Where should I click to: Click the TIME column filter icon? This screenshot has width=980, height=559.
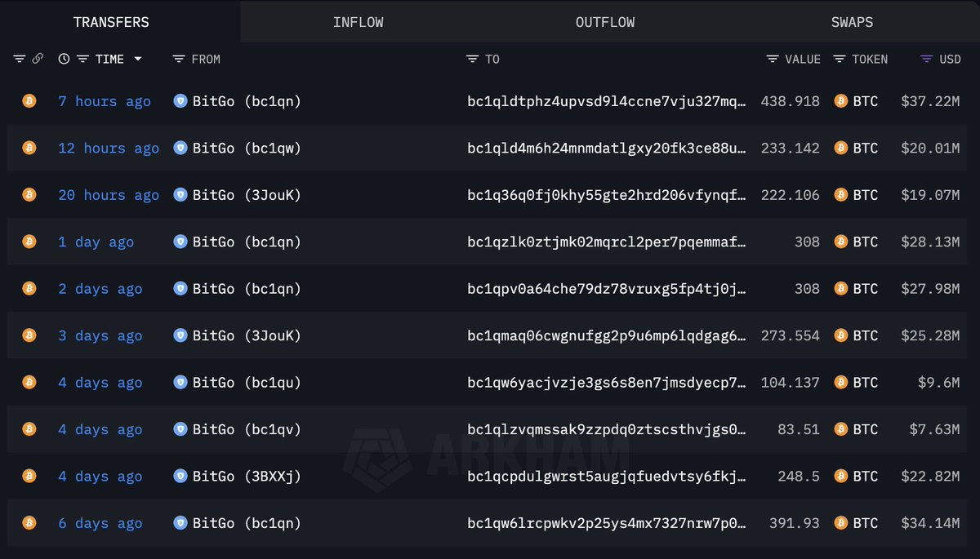coord(82,59)
